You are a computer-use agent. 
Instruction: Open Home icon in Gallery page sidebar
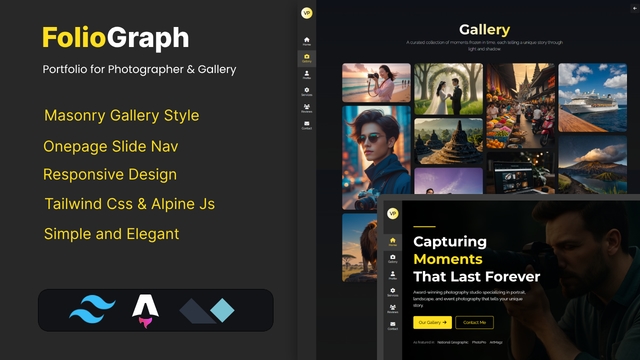[x=307, y=41]
